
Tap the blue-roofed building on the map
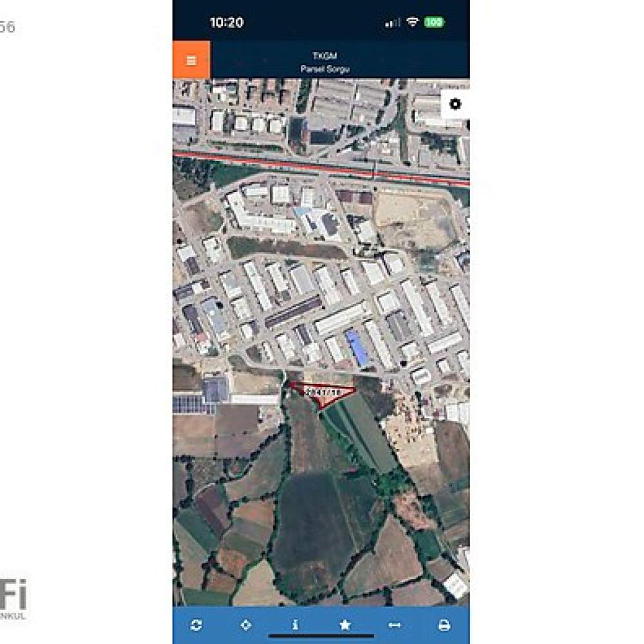click(356, 348)
